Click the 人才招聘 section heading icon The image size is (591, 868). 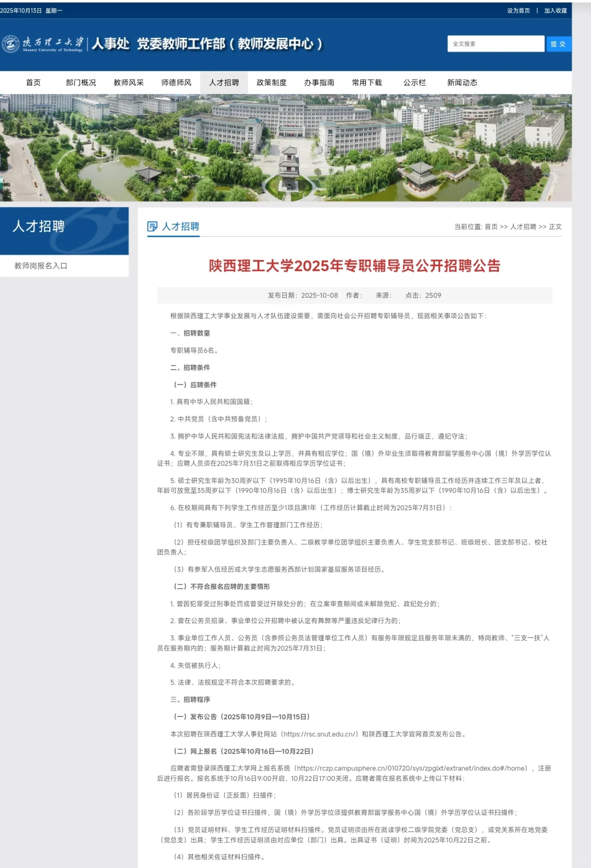click(x=152, y=227)
